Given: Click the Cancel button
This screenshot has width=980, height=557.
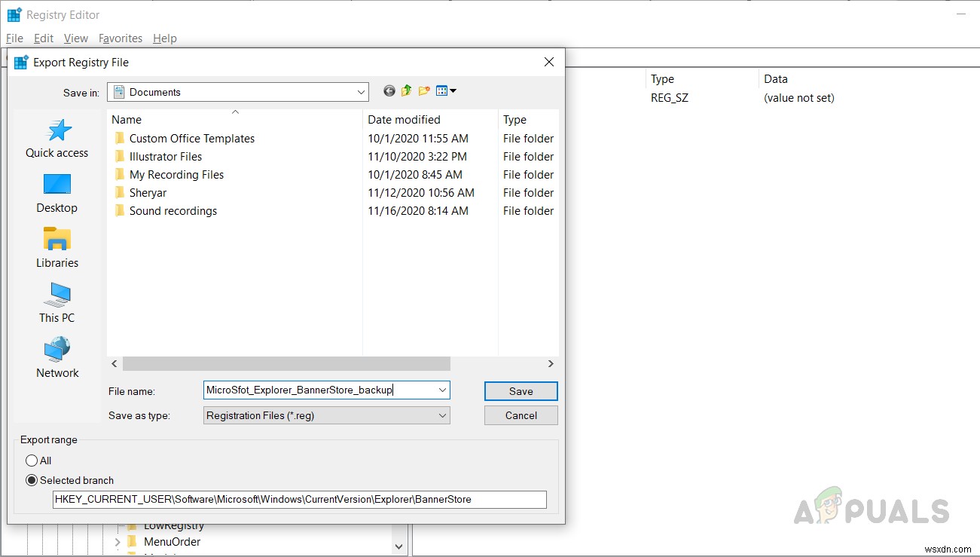Looking at the screenshot, I should (521, 415).
